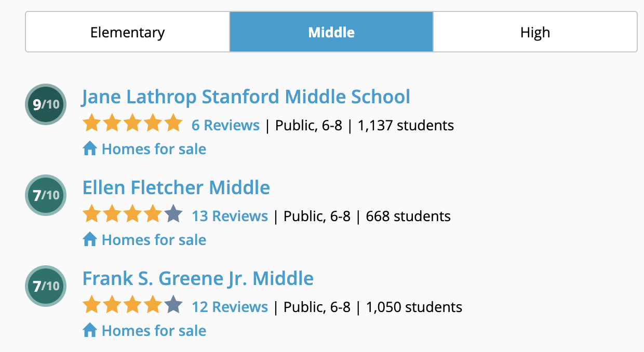644x352 pixels.
Task: Click the star rating for Jane Lathrop Stanford
Action: coord(132,124)
